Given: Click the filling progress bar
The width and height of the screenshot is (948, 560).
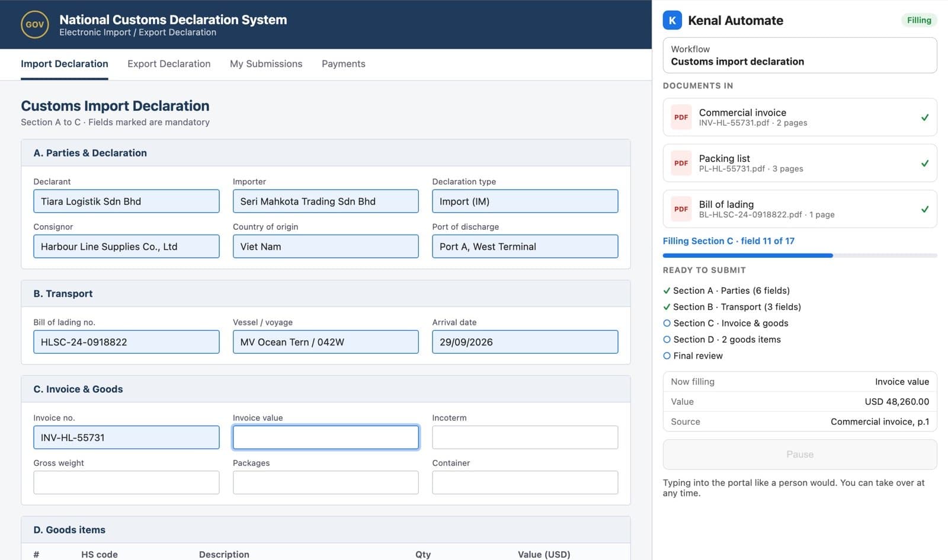Looking at the screenshot, I should [800, 255].
